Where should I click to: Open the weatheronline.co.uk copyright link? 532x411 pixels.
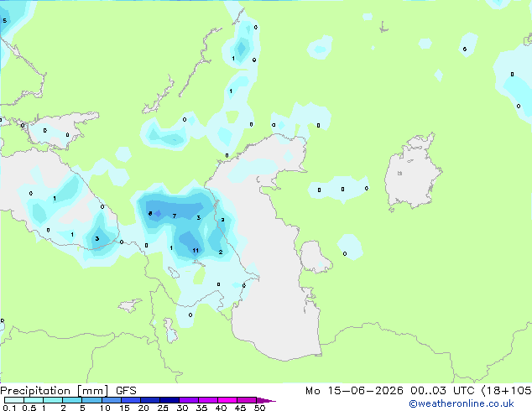click(462, 403)
